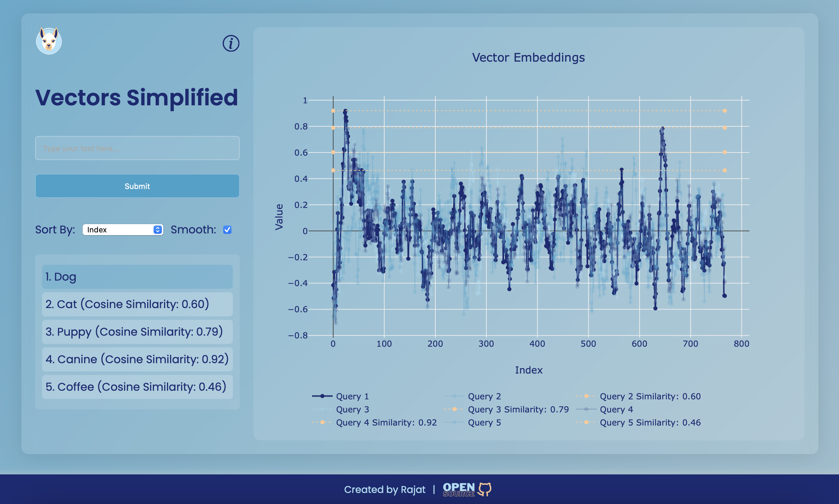
Task: Open the Sort By dropdown
Action: pos(122,230)
